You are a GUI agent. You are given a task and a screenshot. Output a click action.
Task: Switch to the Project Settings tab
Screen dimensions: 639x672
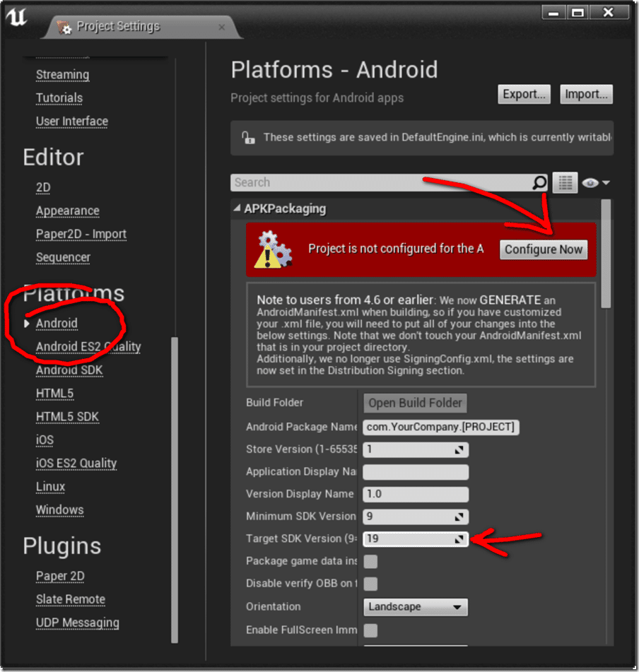coord(141,27)
